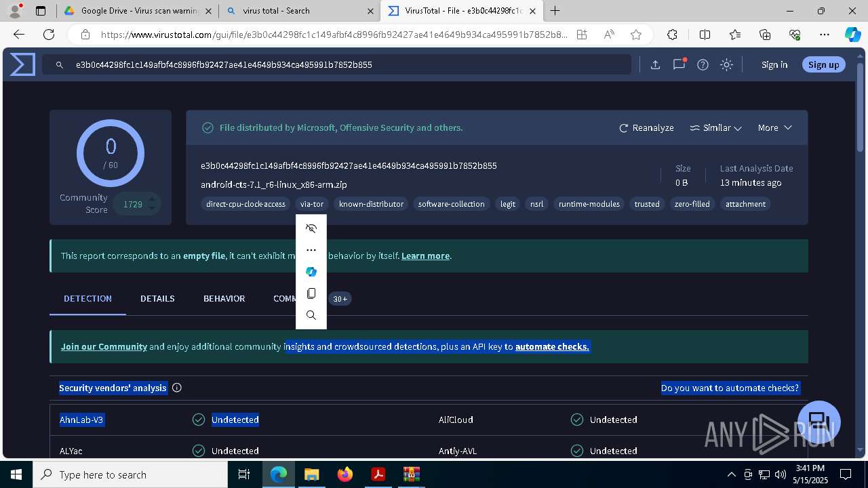Open Tab actions menu icon
This screenshot has width=868, height=488.
click(41, 11)
